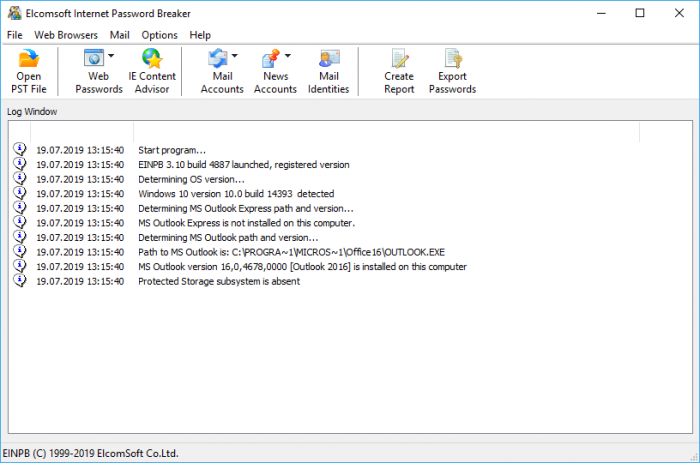Click the log's date/time column header
The image size is (700, 463).
coord(82,132)
